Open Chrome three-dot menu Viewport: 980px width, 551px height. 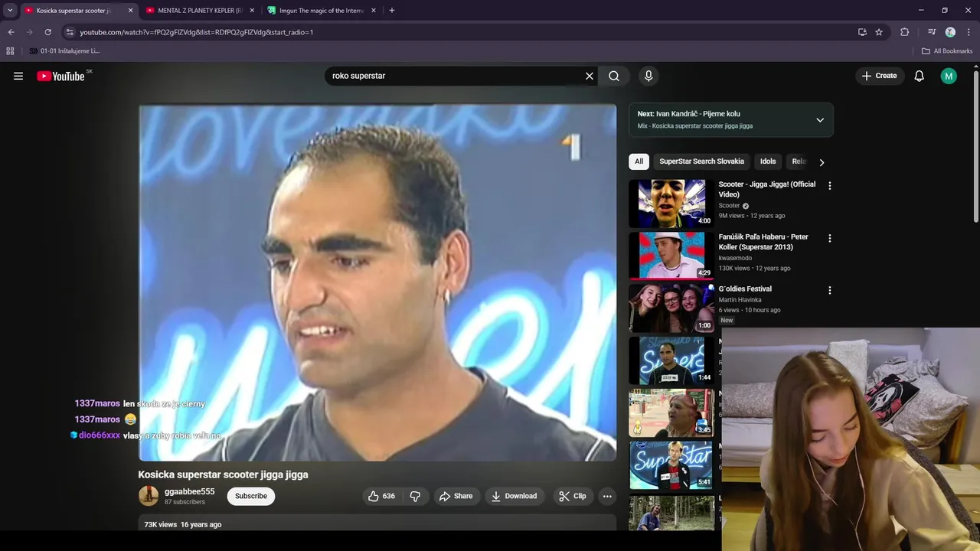969,32
